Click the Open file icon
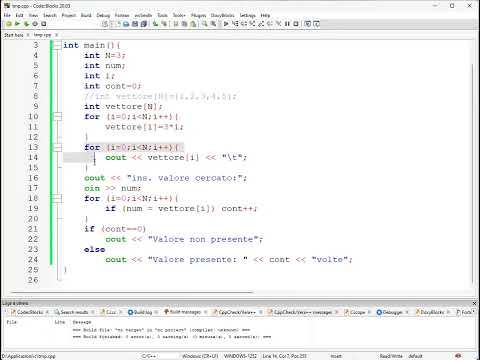 pyautogui.click(x=126, y=24)
